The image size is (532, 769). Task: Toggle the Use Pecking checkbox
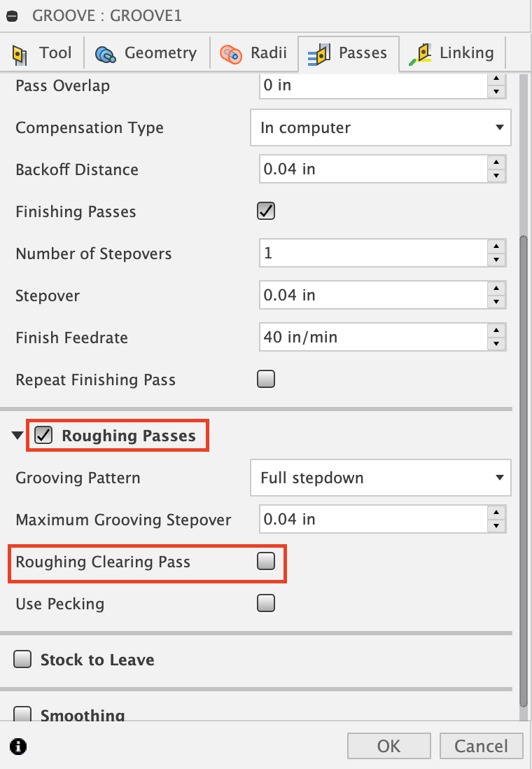tap(266, 603)
